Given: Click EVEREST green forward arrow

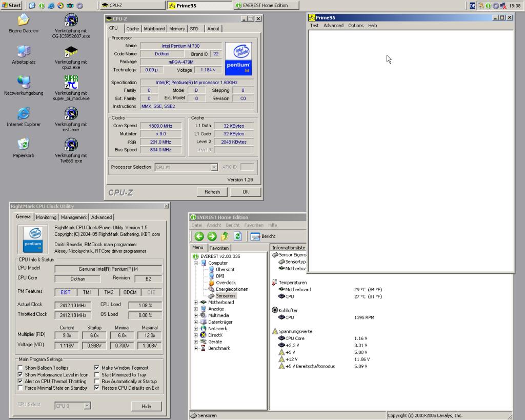Looking at the screenshot, I should (x=212, y=236).
